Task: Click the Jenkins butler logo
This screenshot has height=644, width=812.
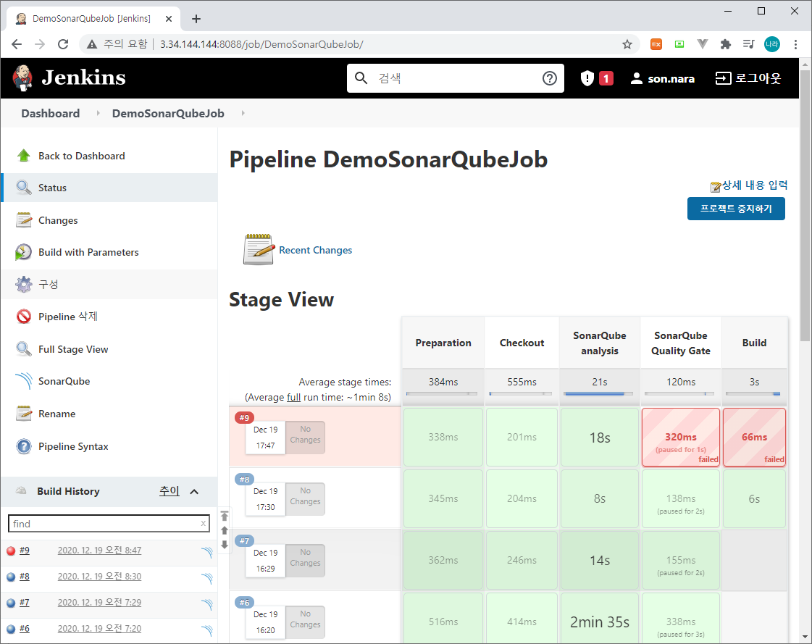Action: [x=22, y=78]
